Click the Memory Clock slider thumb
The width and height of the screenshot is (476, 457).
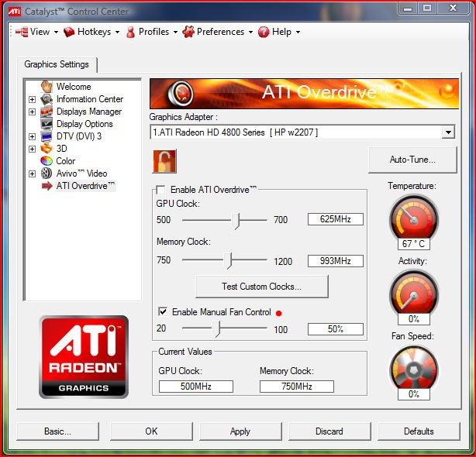tap(228, 261)
